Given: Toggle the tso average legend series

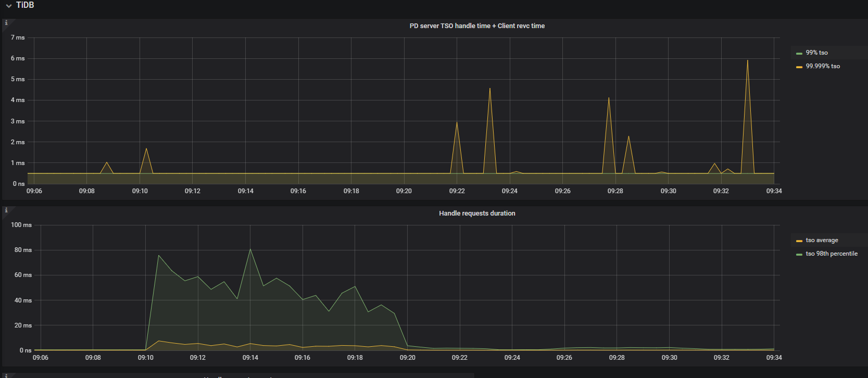Looking at the screenshot, I should 822,240.
